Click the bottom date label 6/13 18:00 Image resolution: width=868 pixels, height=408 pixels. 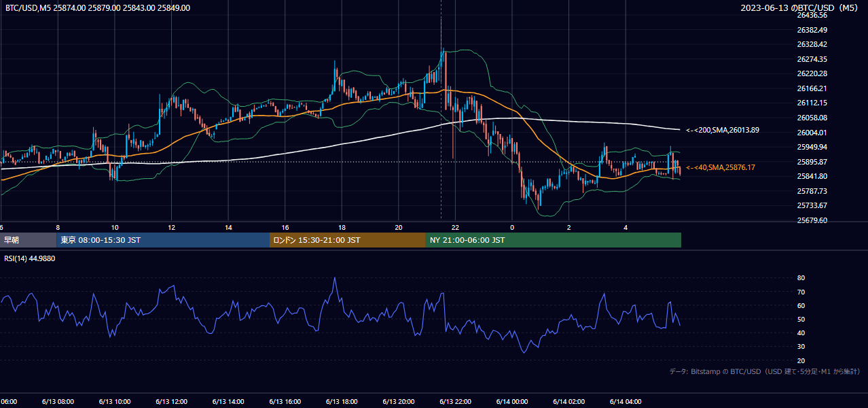click(x=342, y=402)
